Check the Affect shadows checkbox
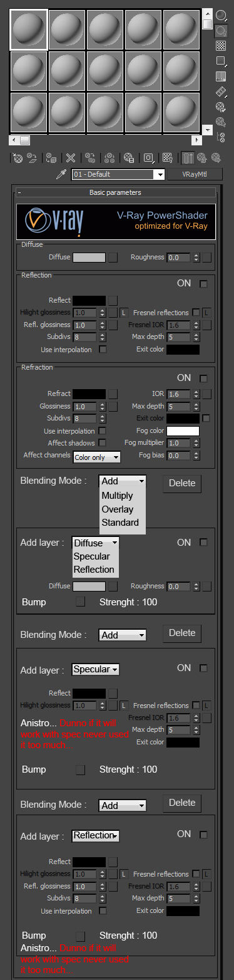234x980 pixels. (103, 443)
